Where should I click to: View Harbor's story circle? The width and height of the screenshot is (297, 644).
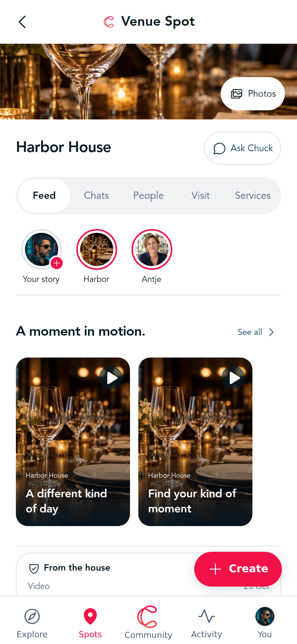97,249
